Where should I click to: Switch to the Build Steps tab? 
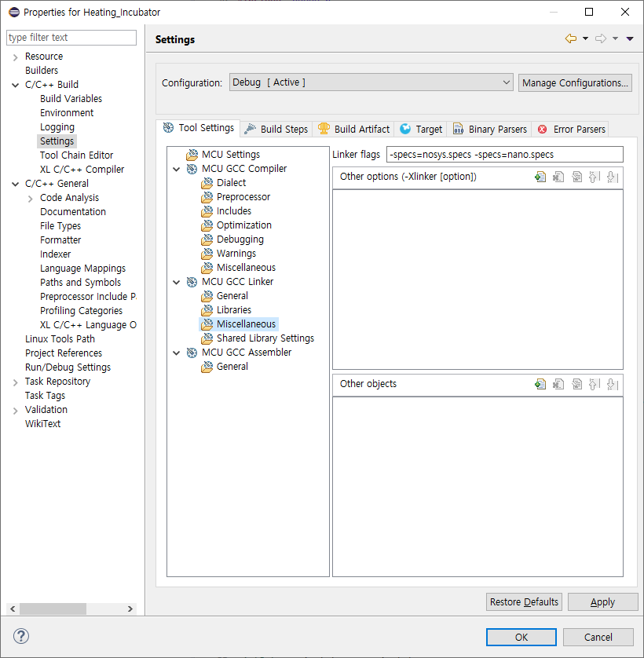point(276,130)
